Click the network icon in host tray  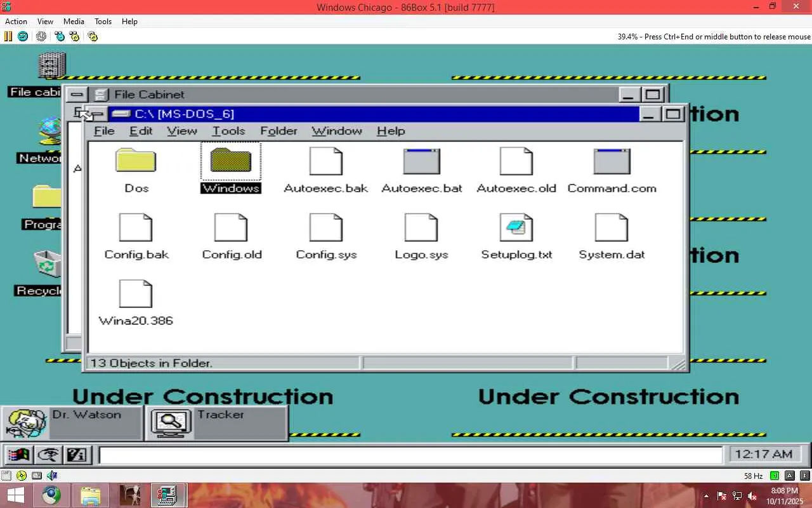coord(737,496)
